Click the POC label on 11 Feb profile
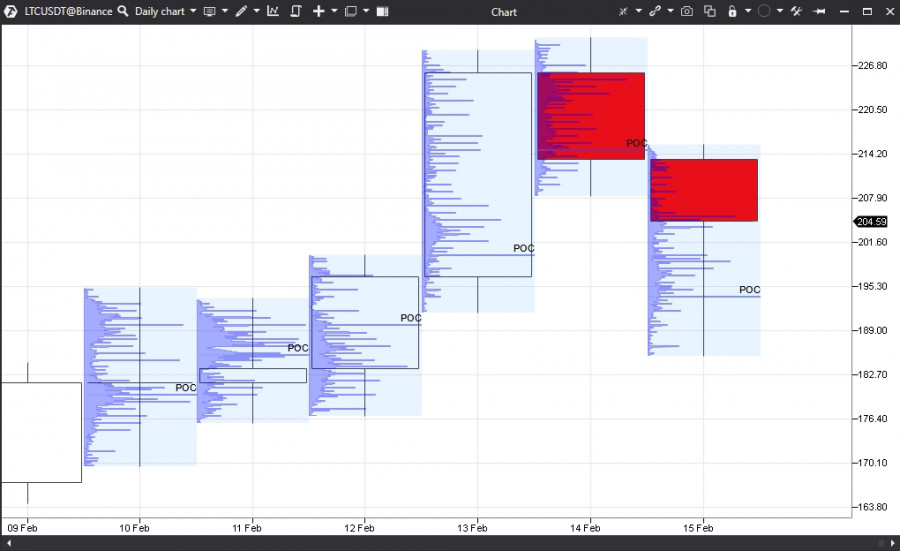900x551 pixels. click(298, 348)
